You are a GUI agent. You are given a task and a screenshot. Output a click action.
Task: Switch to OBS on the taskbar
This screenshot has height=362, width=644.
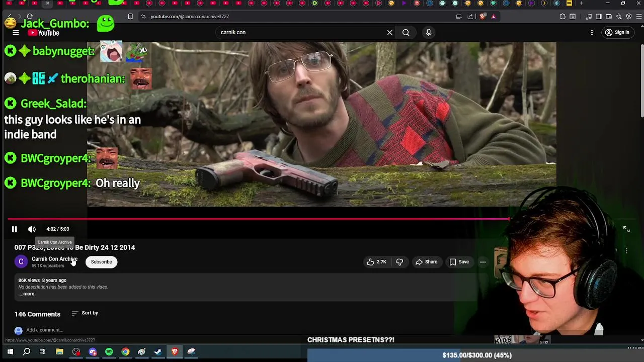[76, 352]
